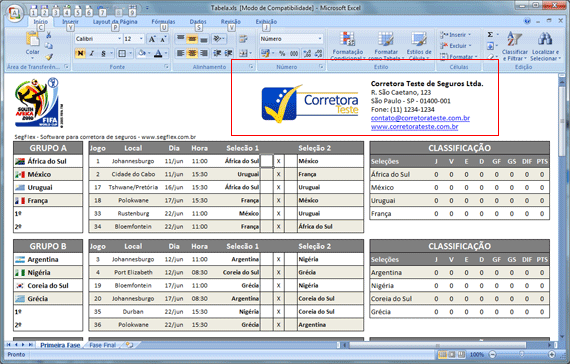The height and width of the screenshot is (364, 570).
Task: Open Localizar e Selecionar binoculars
Action: 545,39
